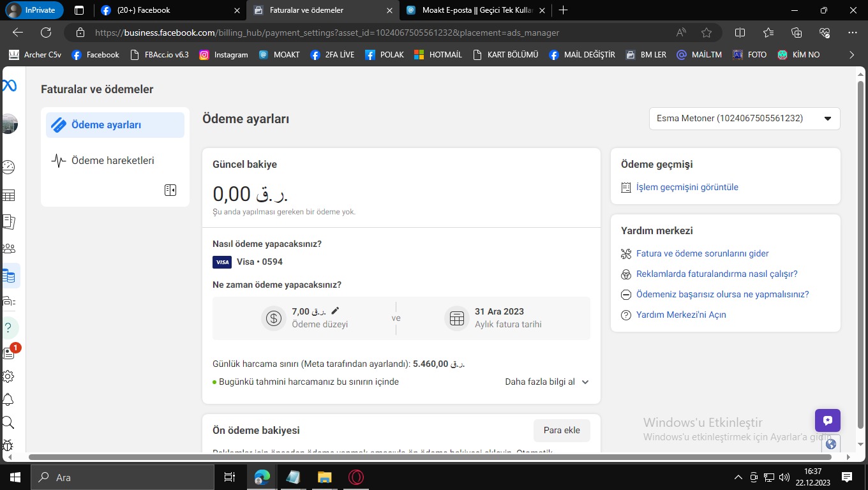Click the Windows taskbar search box
868x490 pixels.
(122, 477)
